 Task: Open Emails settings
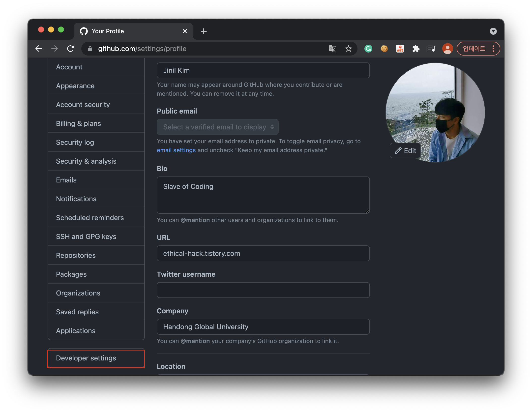point(96,180)
